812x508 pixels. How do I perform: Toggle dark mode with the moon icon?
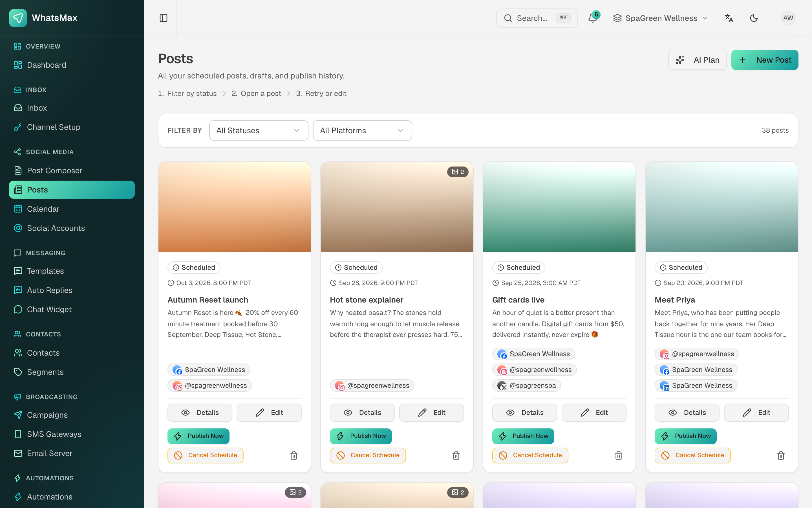click(x=754, y=18)
